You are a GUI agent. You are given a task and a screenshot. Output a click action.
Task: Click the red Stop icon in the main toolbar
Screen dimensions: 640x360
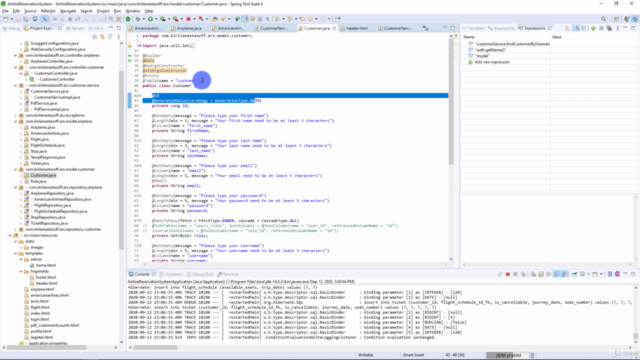pyautogui.click(x=188, y=19)
